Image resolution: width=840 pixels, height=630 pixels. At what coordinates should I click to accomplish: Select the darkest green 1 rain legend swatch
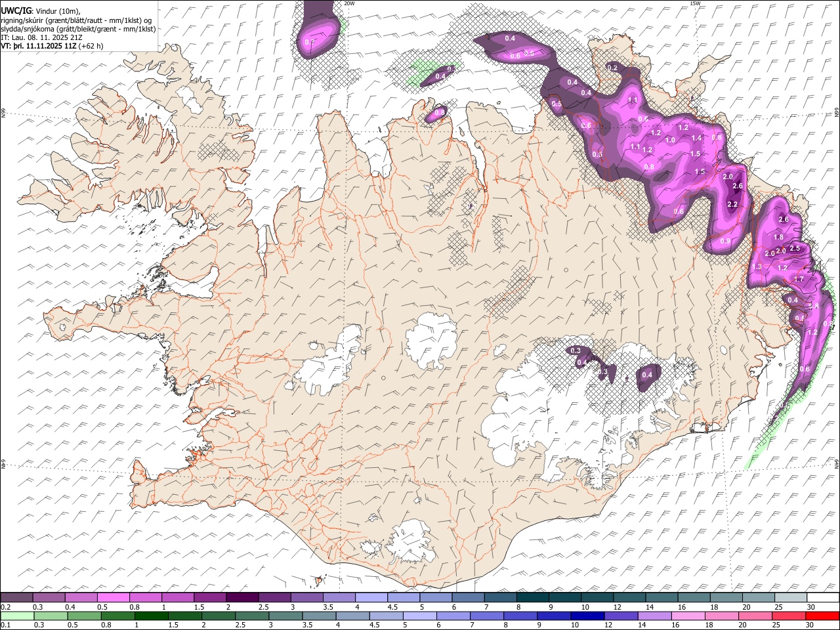[x=152, y=616]
